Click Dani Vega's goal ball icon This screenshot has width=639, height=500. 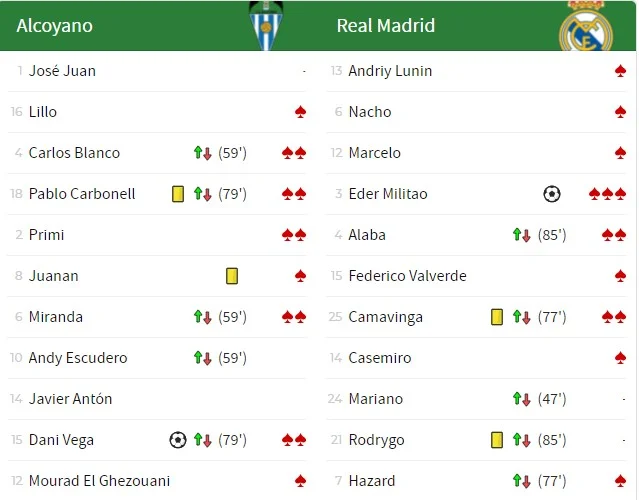(178, 440)
